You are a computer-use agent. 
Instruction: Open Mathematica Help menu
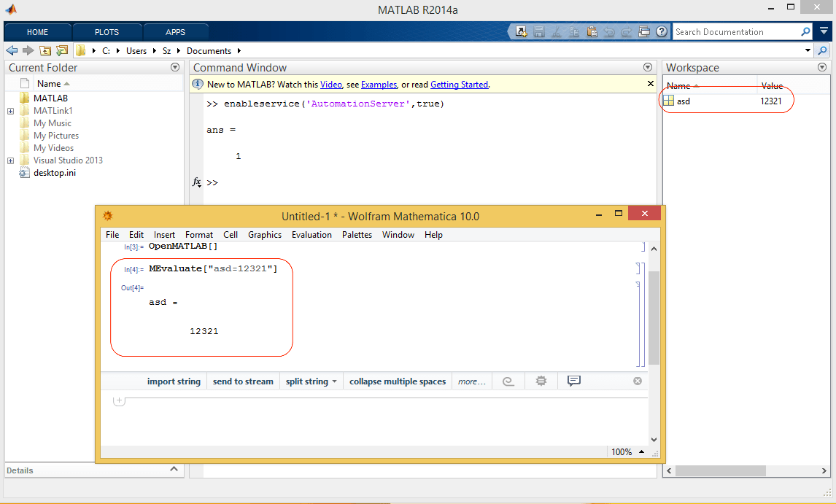pyautogui.click(x=433, y=235)
